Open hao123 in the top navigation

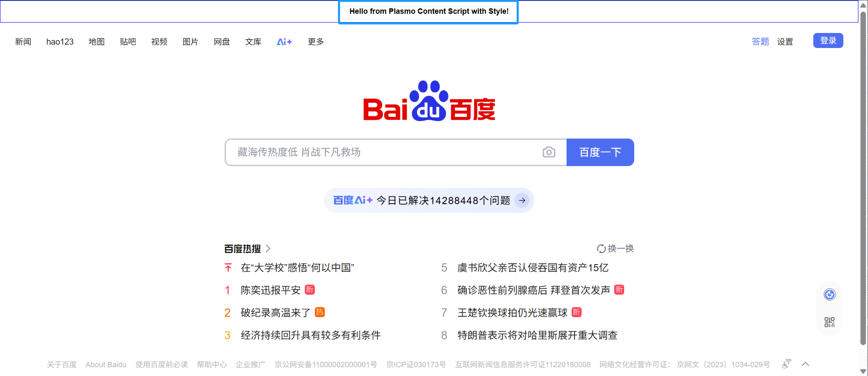[x=60, y=42]
